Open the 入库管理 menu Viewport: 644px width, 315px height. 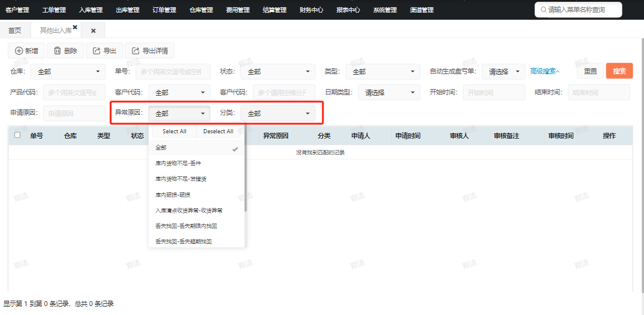coord(91,10)
